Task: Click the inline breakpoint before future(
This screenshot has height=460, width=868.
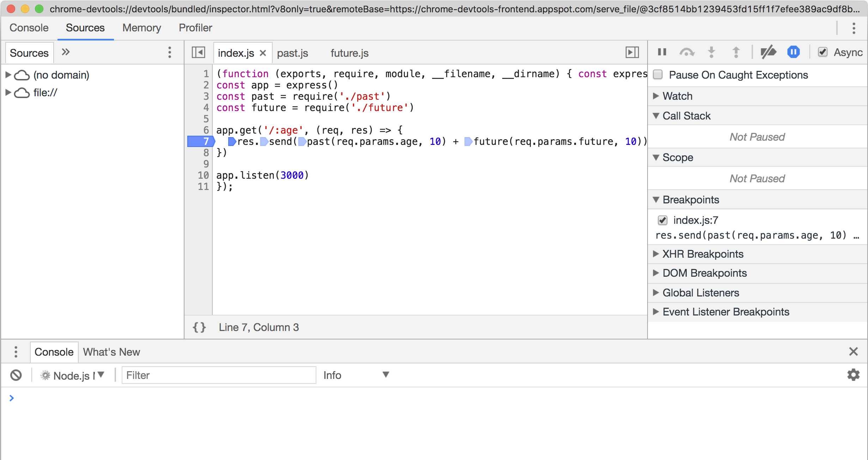Action: (468, 141)
